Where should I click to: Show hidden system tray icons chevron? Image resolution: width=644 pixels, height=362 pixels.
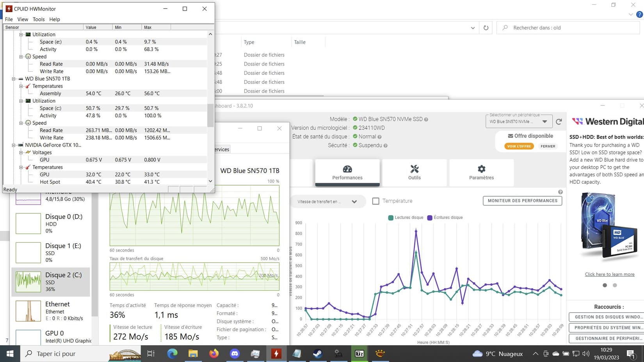click(535, 354)
